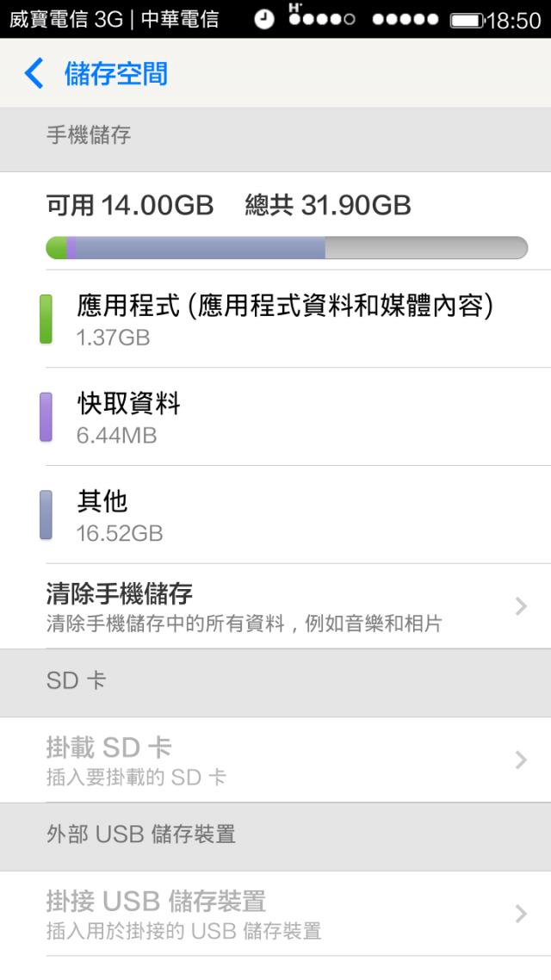Open chevron beside 清除手機儲存
The image size is (551, 980).
point(521,606)
